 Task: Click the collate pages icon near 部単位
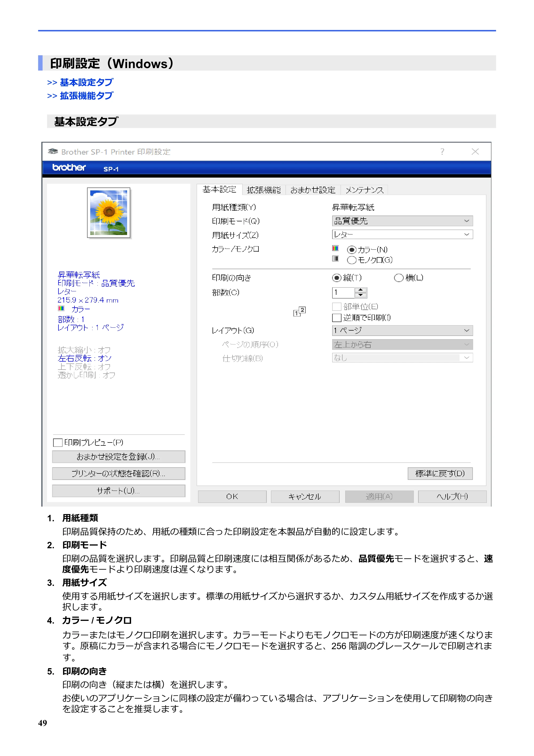click(299, 311)
